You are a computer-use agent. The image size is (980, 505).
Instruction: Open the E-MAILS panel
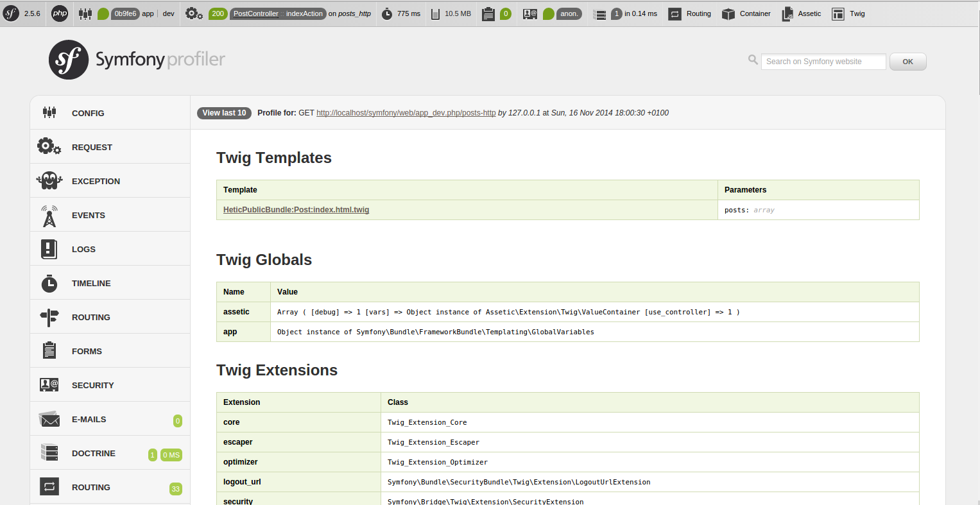[110, 419]
